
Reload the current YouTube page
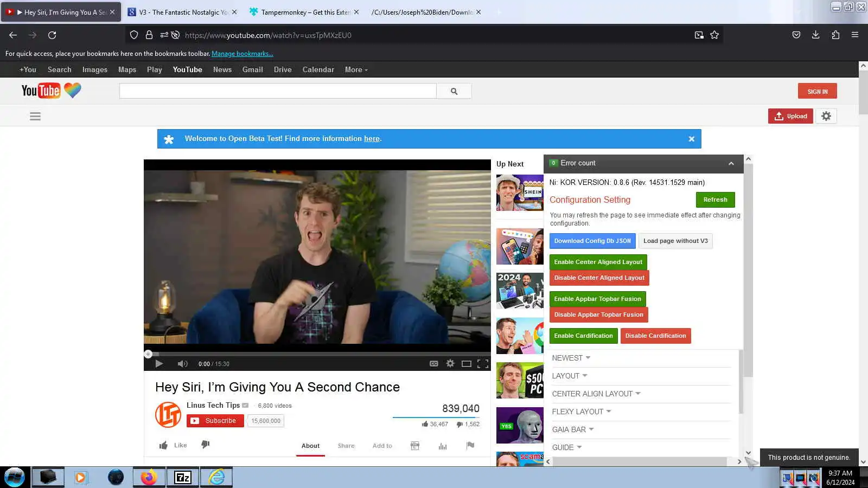[x=52, y=35]
